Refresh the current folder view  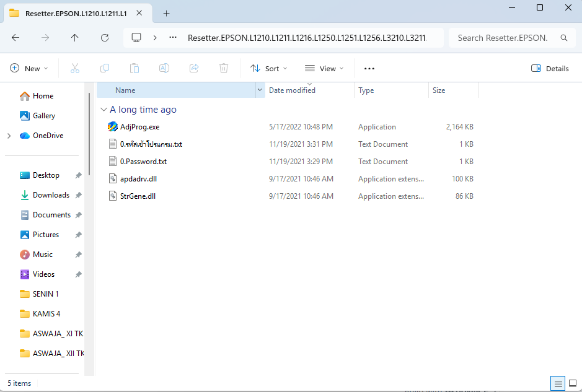coord(105,38)
